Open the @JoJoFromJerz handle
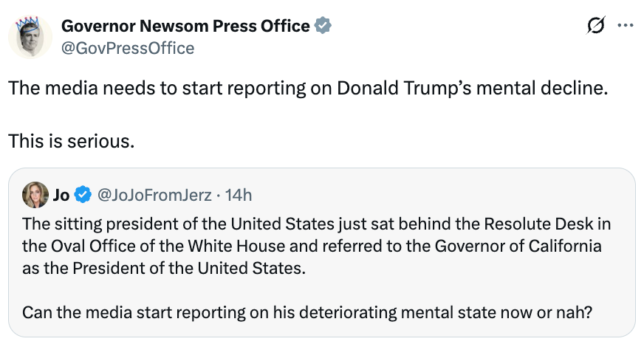 154,195
